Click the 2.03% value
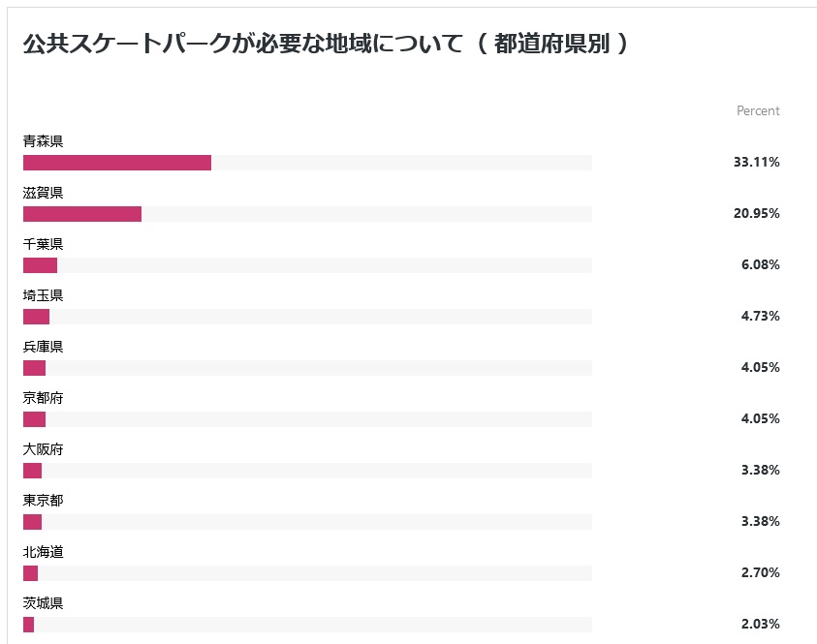The image size is (817, 644). (761, 624)
